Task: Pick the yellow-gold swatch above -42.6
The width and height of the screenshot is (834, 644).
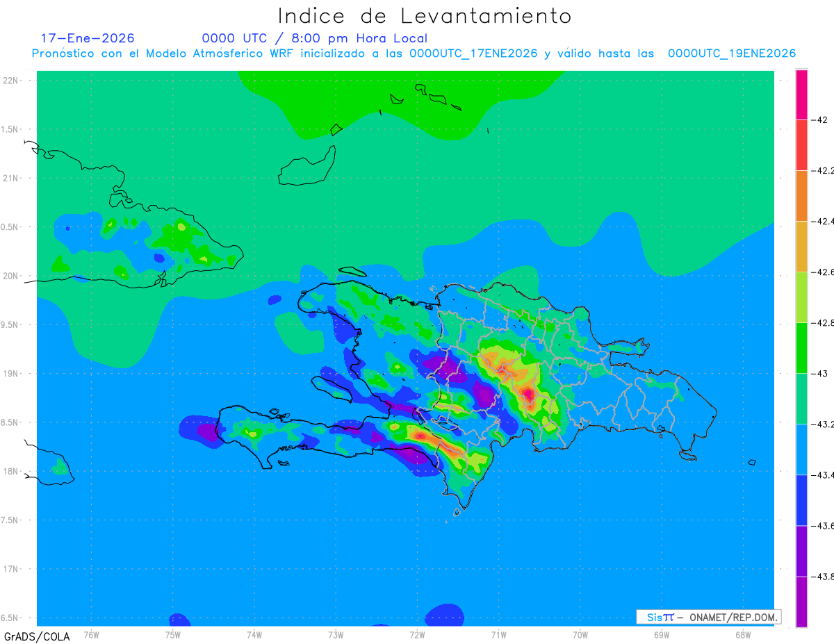Action: tap(801, 246)
